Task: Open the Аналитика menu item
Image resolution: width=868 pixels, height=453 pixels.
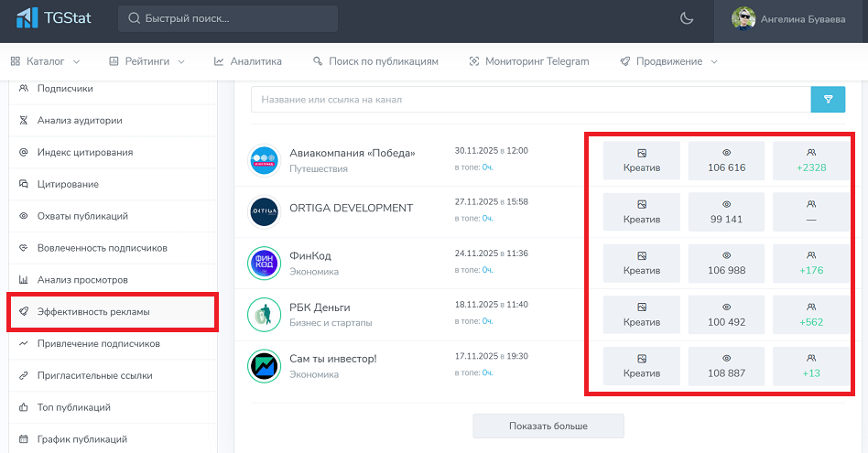Action: [248, 61]
